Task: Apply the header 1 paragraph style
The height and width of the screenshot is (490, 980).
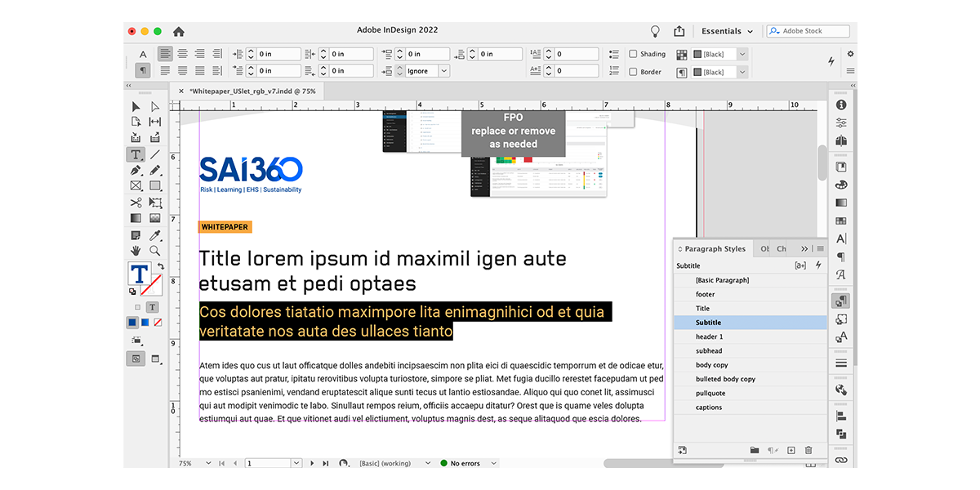Action: 751,336
